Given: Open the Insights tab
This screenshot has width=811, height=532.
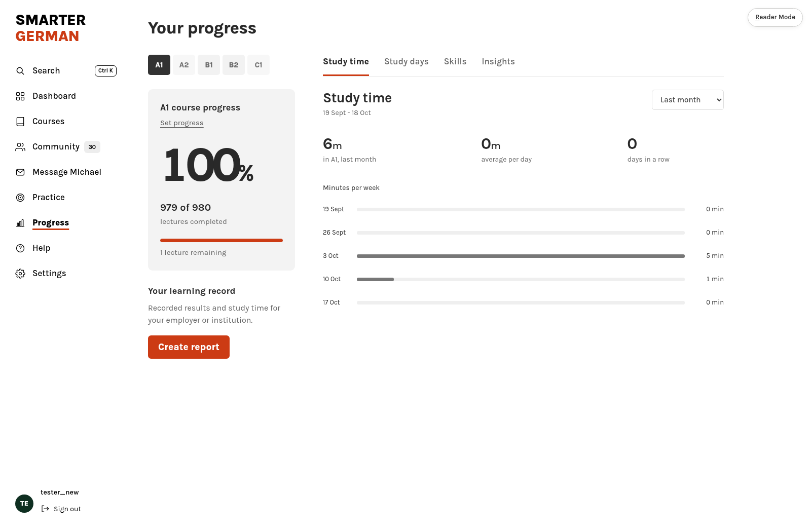Looking at the screenshot, I should tap(498, 62).
